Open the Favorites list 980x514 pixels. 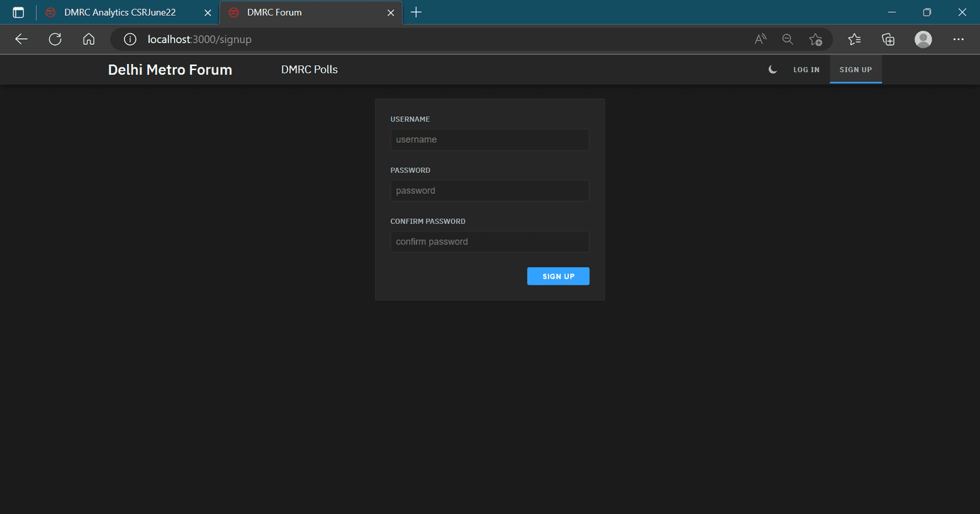855,39
